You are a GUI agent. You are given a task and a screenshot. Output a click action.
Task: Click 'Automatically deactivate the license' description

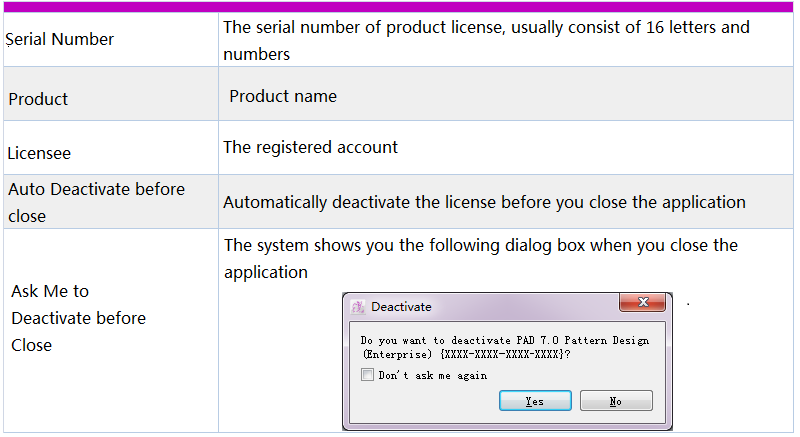pyautogui.click(x=484, y=202)
